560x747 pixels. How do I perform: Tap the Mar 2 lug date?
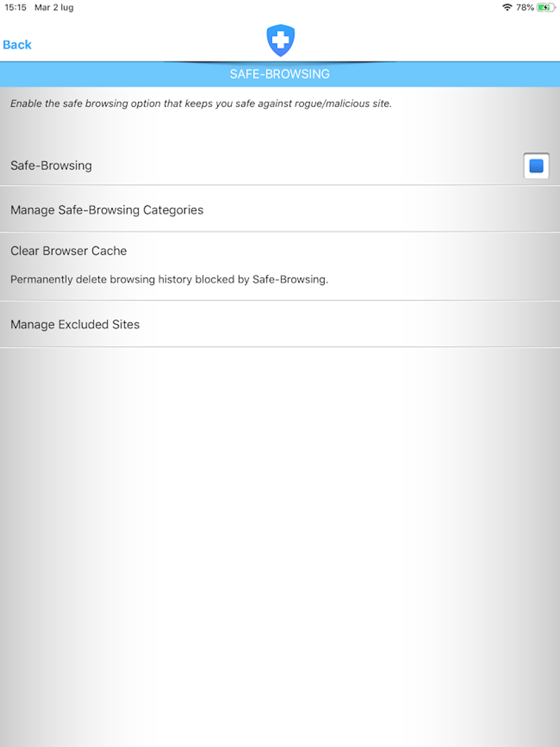coord(54,7)
